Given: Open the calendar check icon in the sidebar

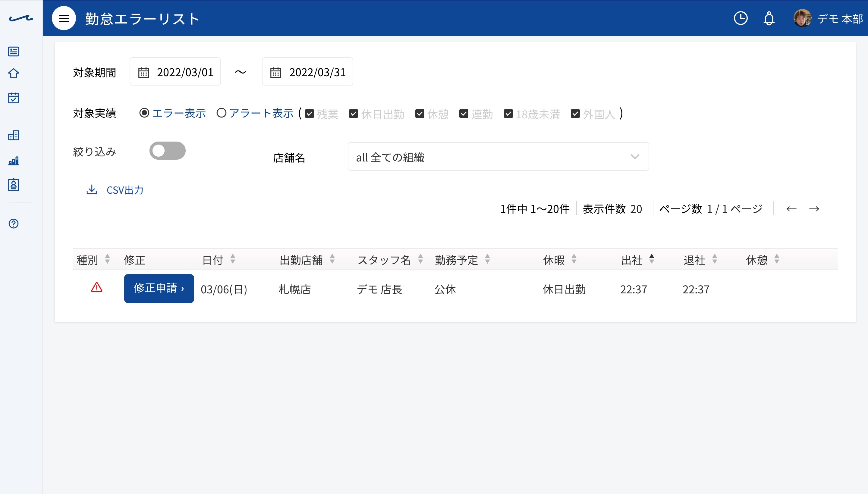Looking at the screenshot, I should click(x=14, y=98).
